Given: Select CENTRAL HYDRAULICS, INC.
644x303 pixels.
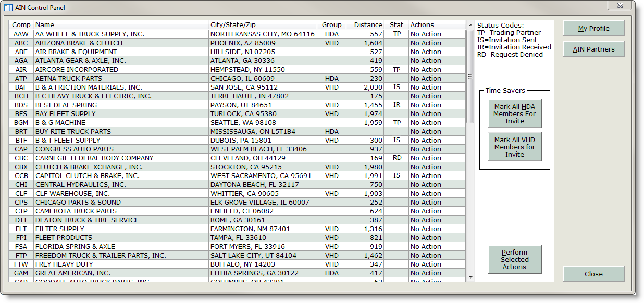Looking at the screenshot, I should coord(238,185).
